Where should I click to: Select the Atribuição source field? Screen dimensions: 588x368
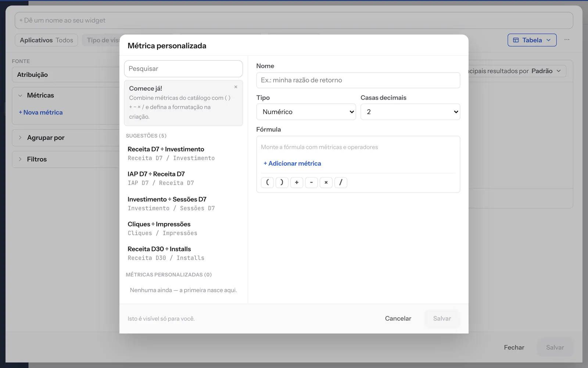(x=66, y=75)
